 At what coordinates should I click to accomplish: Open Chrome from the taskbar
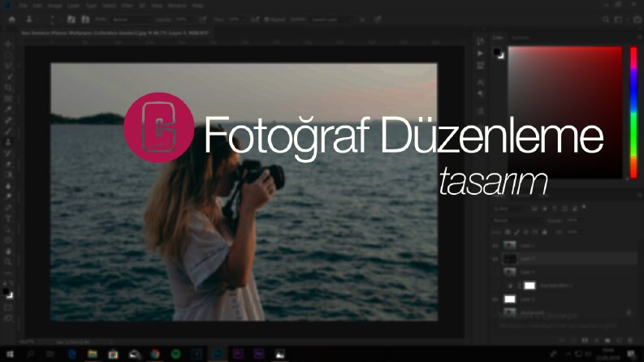tap(155, 354)
